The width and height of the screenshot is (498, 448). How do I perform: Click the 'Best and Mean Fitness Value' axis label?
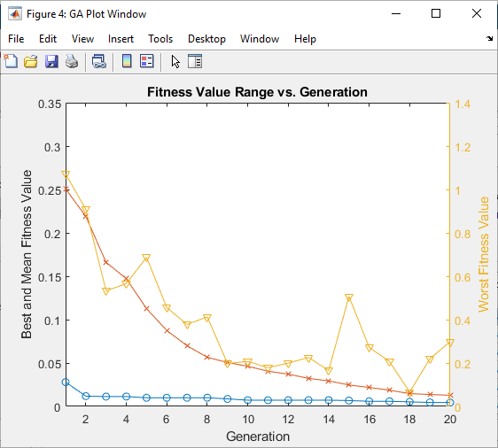(27, 254)
